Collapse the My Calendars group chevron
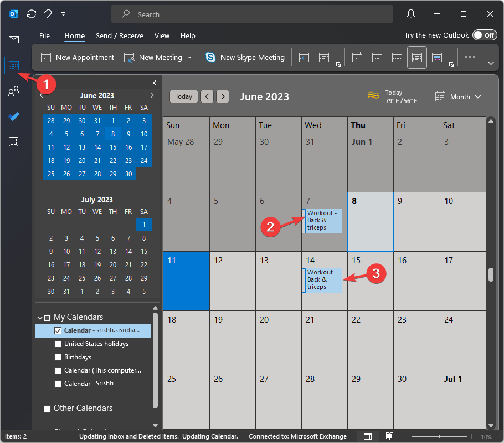Viewport: 504px width, 443px height. pos(40,318)
